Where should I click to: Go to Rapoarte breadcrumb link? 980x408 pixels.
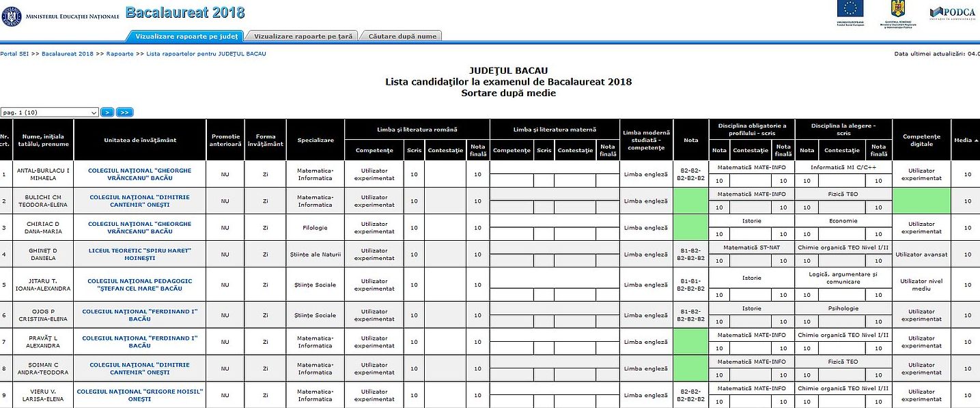click(x=120, y=53)
